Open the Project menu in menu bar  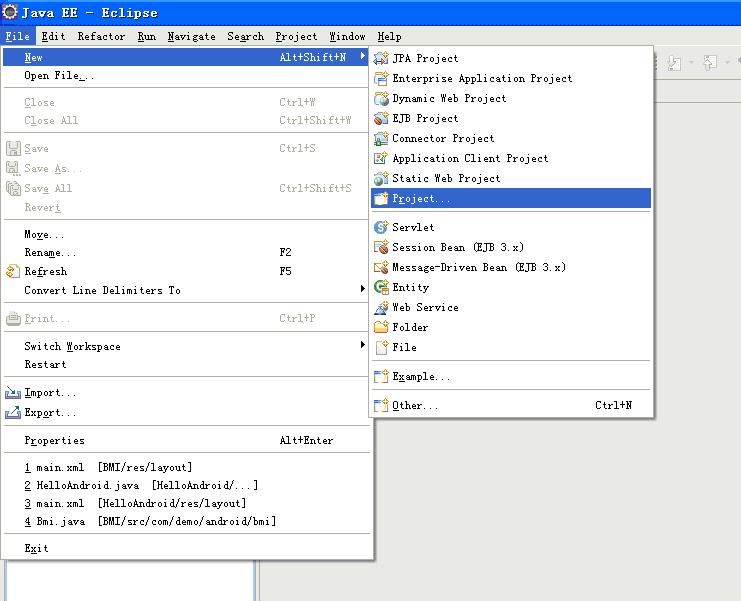click(296, 36)
